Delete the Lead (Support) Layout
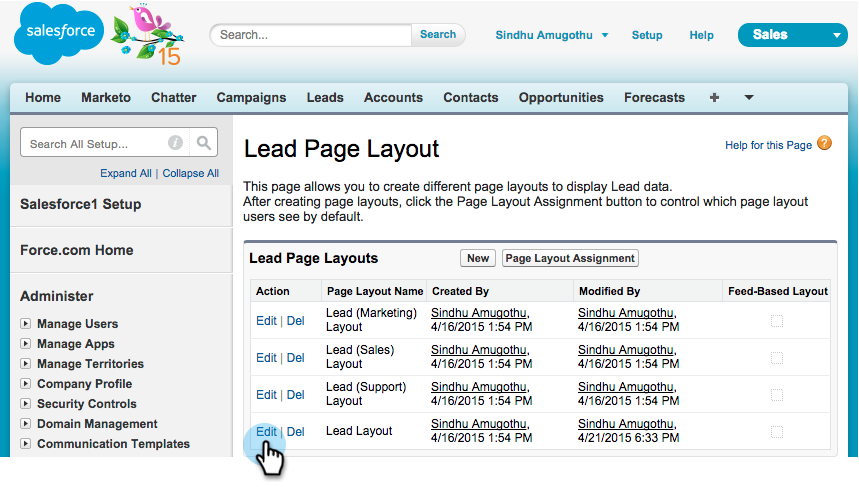The height and width of the screenshot is (487, 859). pyautogui.click(x=295, y=394)
